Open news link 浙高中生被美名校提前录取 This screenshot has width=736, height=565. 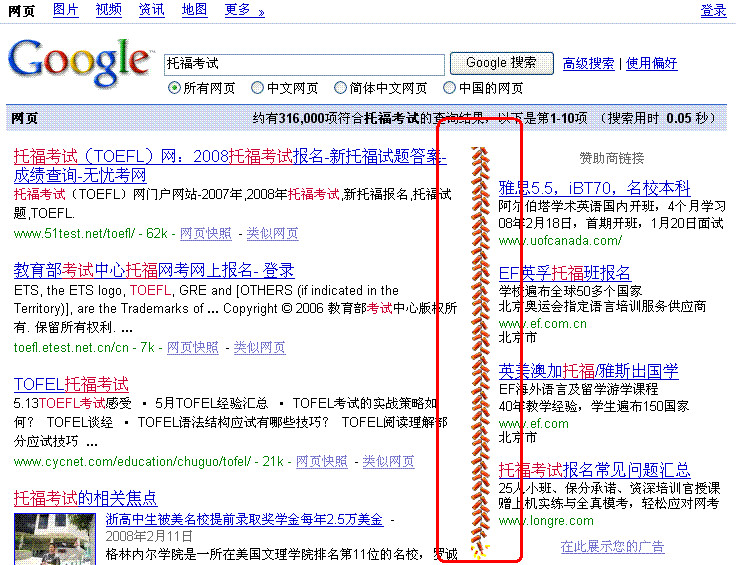(244, 519)
